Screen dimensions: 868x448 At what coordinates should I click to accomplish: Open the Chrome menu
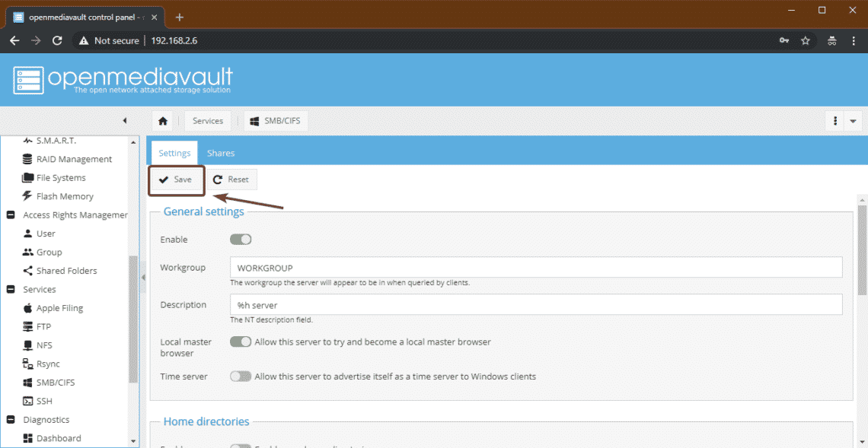click(x=853, y=40)
